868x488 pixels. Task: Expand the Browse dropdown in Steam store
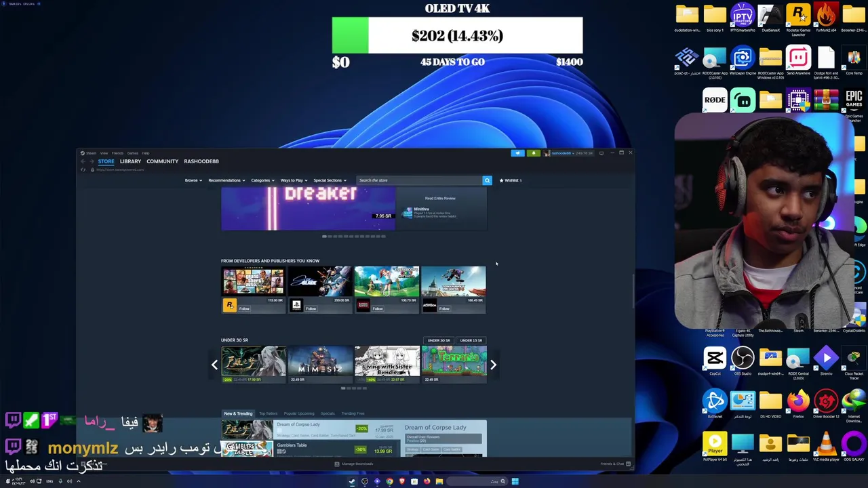pyautogui.click(x=193, y=180)
